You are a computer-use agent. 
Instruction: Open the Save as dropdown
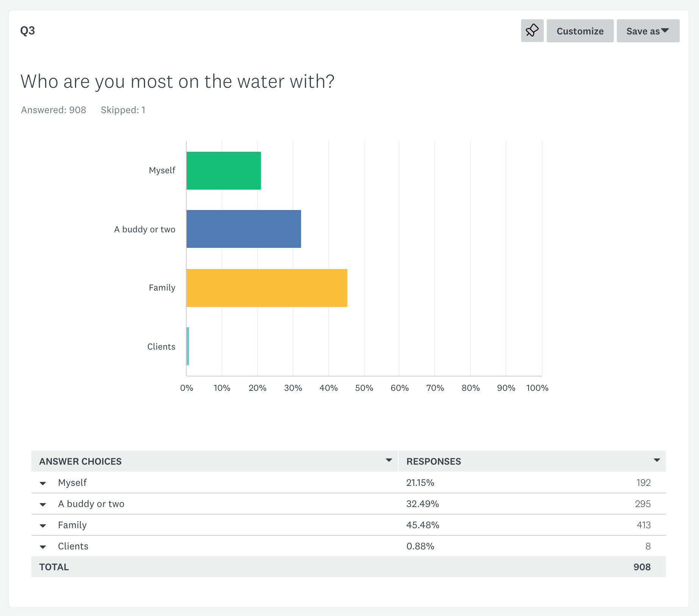[648, 31]
